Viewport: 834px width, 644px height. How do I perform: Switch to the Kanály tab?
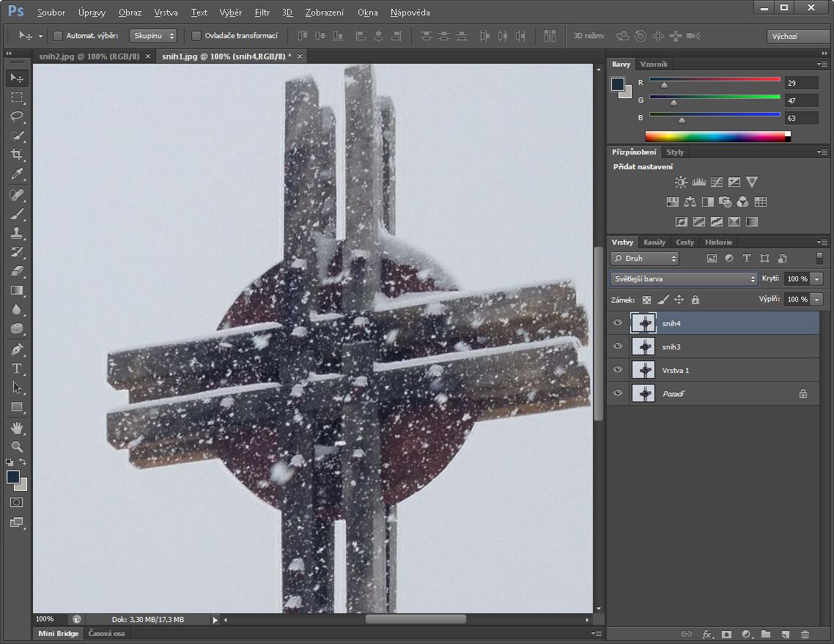pos(654,243)
